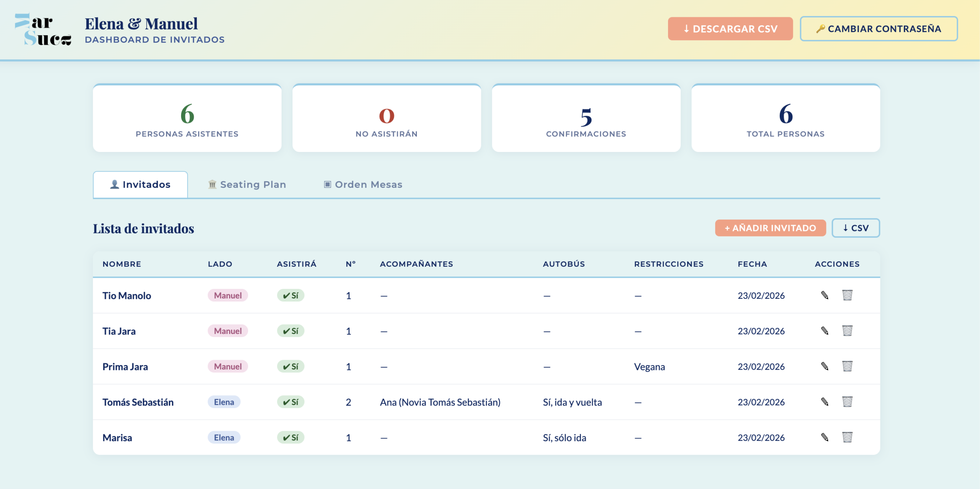The width and height of the screenshot is (980, 489).
Task: Download the guest list via the small CSV button
Action: pos(856,228)
